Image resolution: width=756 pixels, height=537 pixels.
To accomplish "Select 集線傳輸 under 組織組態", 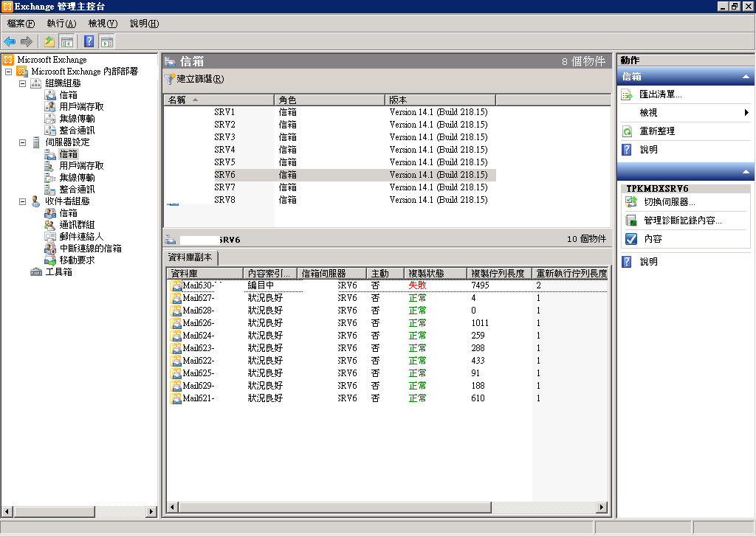I will 77,119.
